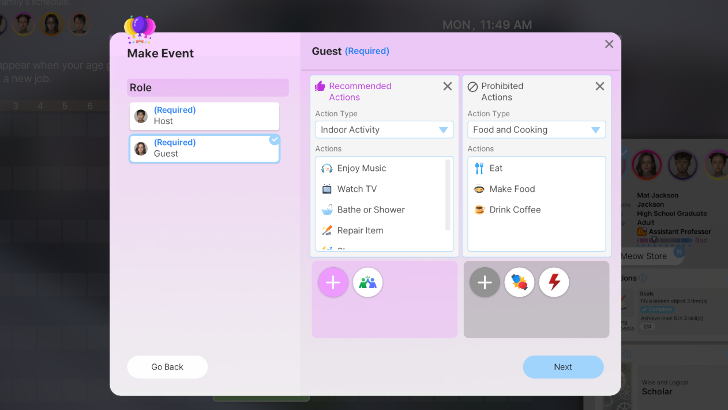Choose Enjoy Music action
Viewport: 728px width, 410px height.
tap(361, 168)
